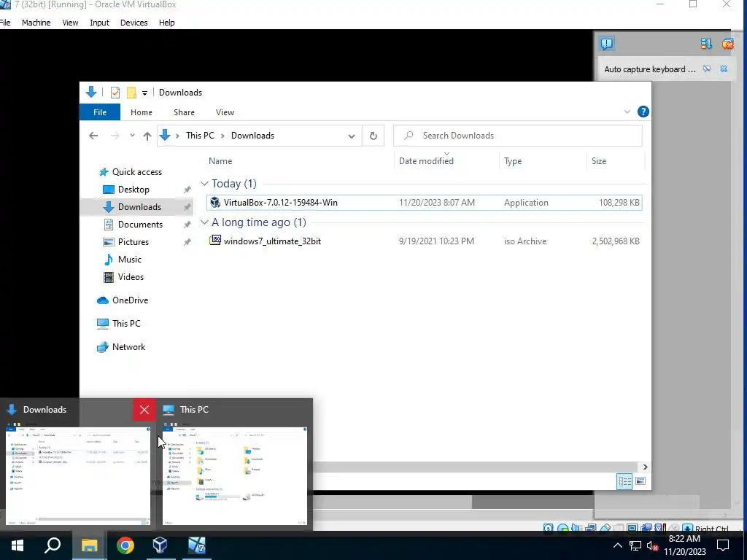Click the muted volume tray icon

click(x=653, y=545)
